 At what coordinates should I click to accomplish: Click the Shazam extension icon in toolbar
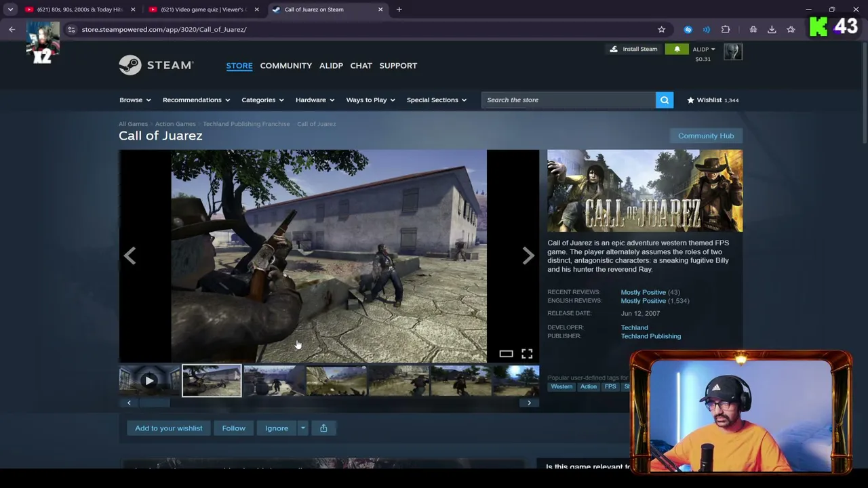coord(688,29)
